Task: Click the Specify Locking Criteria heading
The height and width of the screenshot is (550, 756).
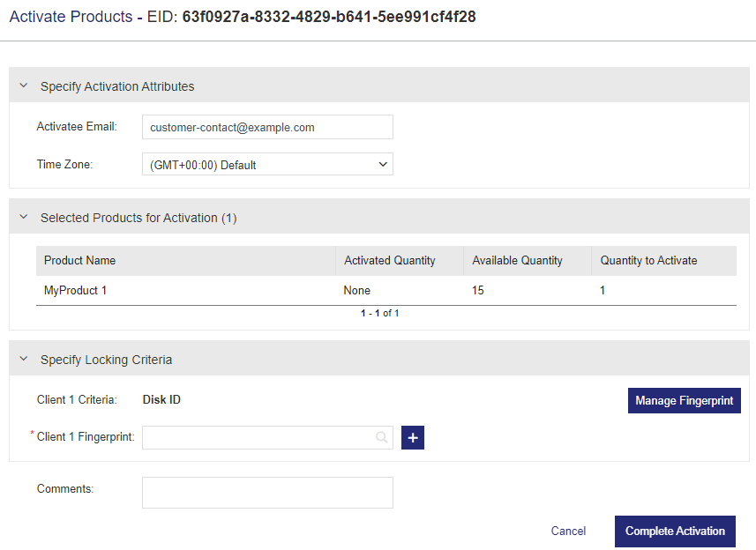Action: [106, 360]
